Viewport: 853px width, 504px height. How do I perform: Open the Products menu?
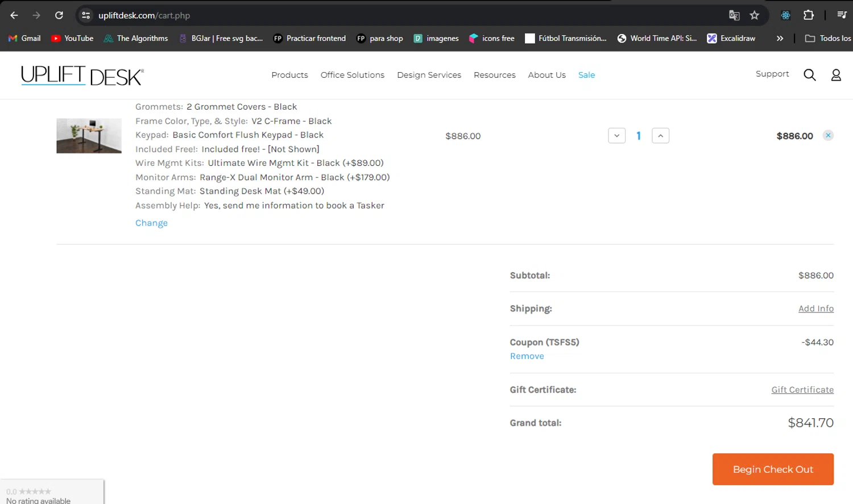pos(289,75)
